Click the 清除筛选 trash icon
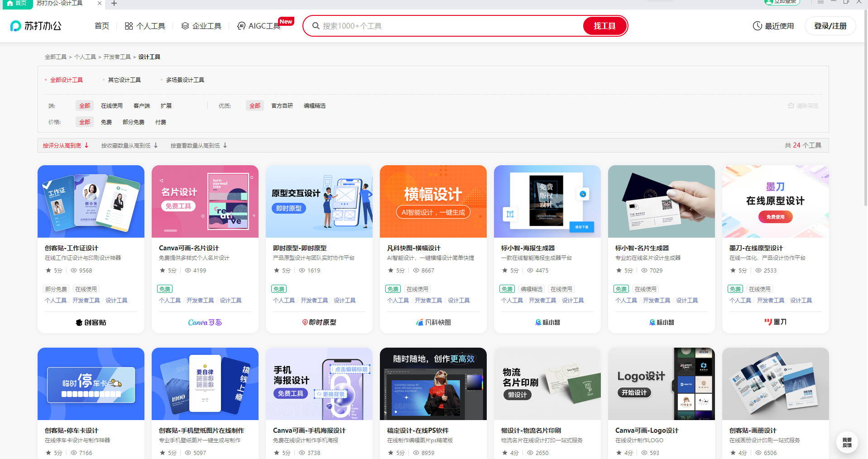This screenshot has width=868, height=459. click(x=791, y=105)
